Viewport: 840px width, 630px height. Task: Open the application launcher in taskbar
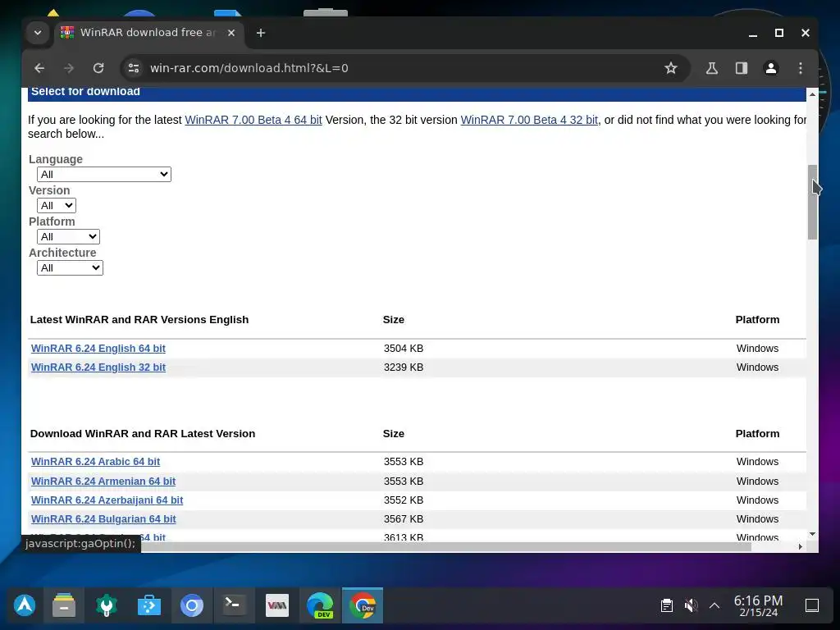pyautogui.click(x=25, y=605)
